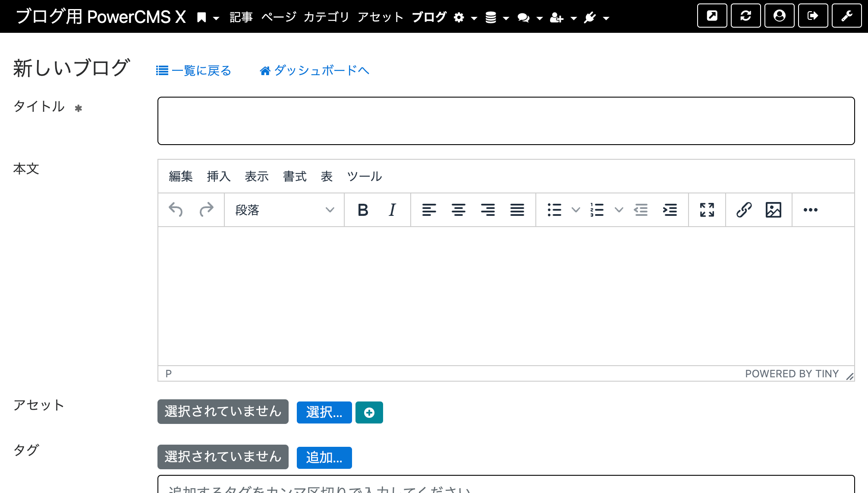Image resolution: width=868 pixels, height=493 pixels.
Task: Show more toolbar options ellipsis
Action: point(811,210)
